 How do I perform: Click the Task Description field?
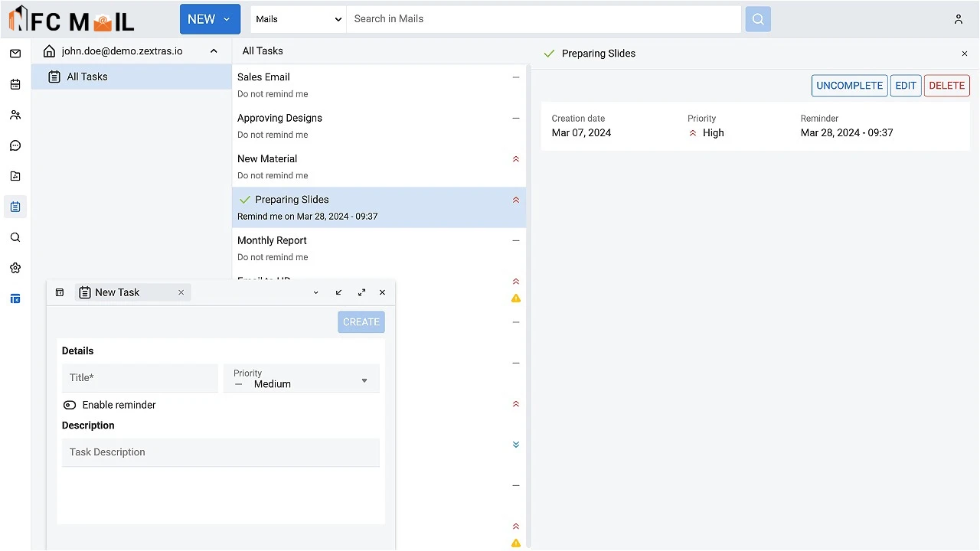point(220,452)
